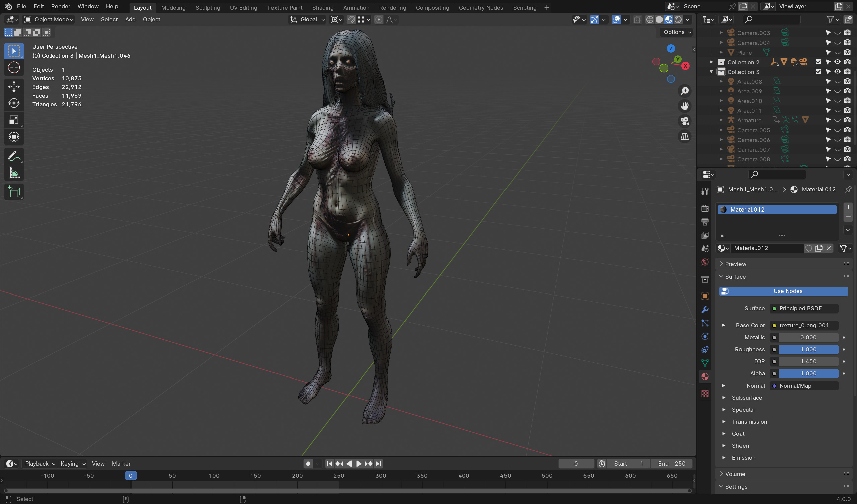Select the Scale tool

pyautogui.click(x=14, y=120)
